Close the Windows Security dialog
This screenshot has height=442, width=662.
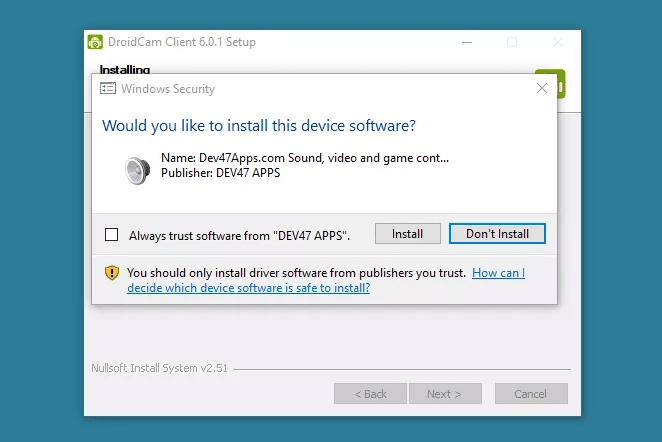click(x=542, y=88)
